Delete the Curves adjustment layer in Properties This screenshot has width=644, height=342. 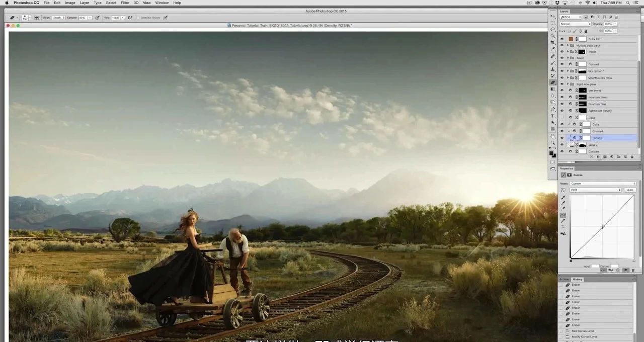point(632,270)
